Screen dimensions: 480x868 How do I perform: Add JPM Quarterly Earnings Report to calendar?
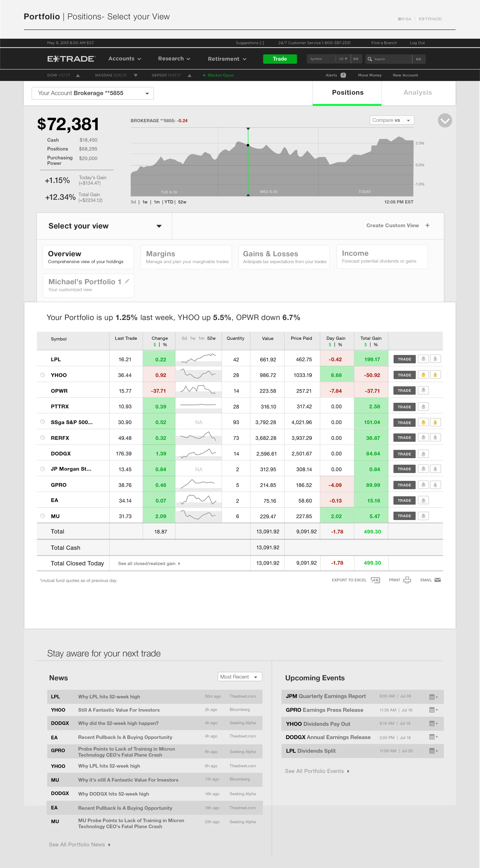click(x=433, y=697)
